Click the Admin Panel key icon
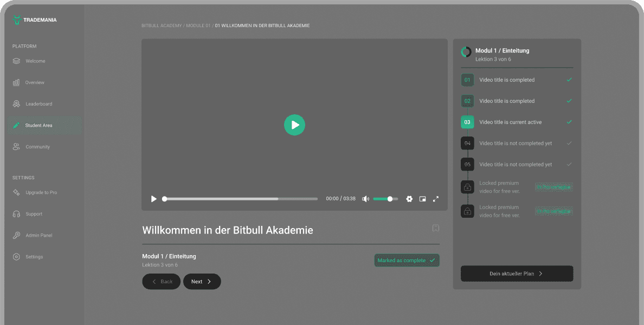 pyautogui.click(x=16, y=235)
